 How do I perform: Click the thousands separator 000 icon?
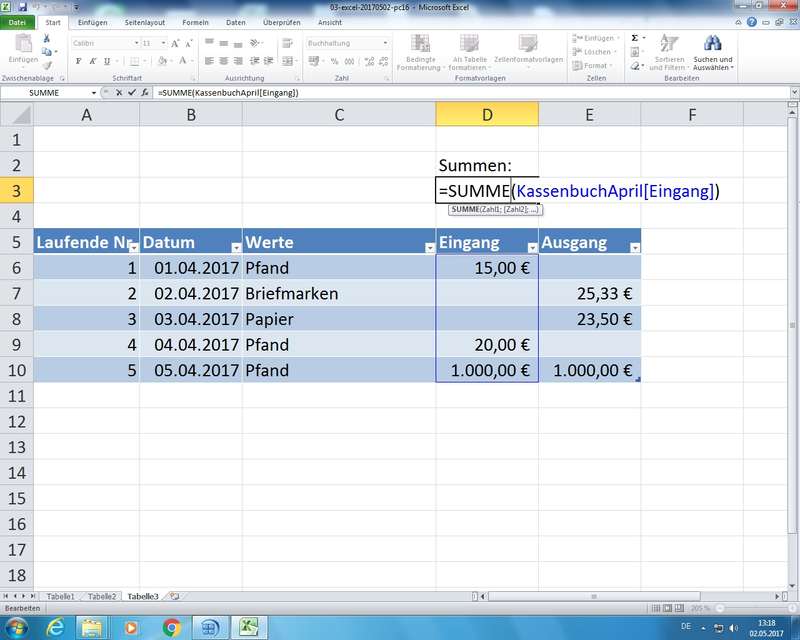pos(349,62)
